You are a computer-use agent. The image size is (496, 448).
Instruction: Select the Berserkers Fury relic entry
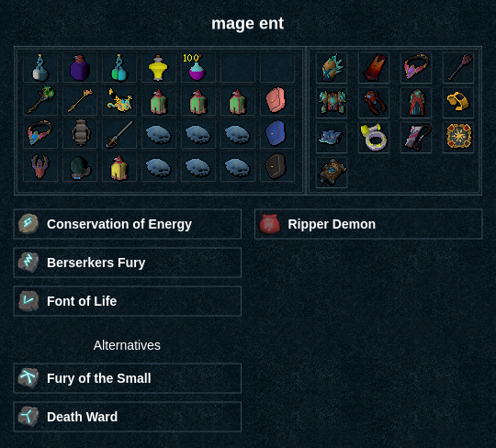128,263
